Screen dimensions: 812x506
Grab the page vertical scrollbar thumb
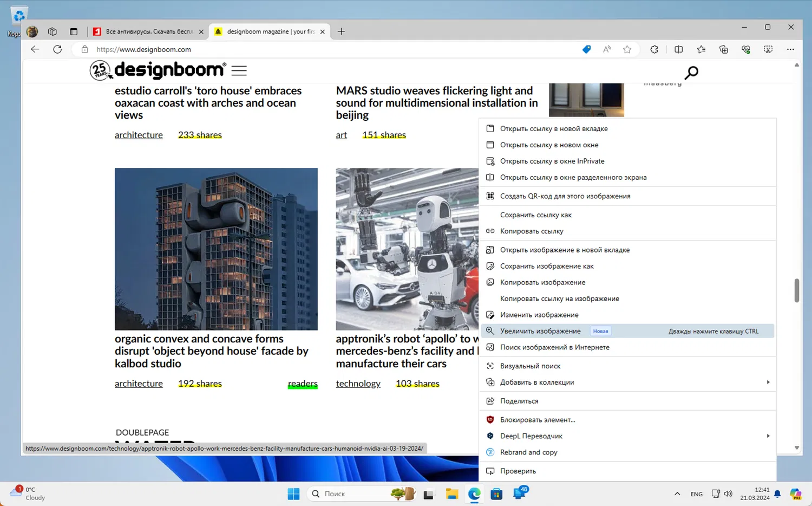(797, 291)
